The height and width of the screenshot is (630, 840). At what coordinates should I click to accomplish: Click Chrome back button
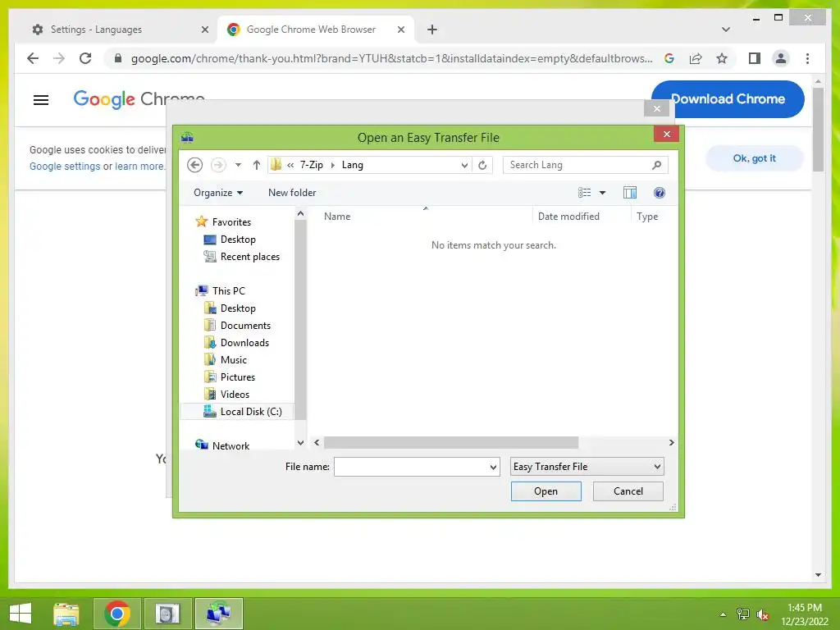pos(33,58)
